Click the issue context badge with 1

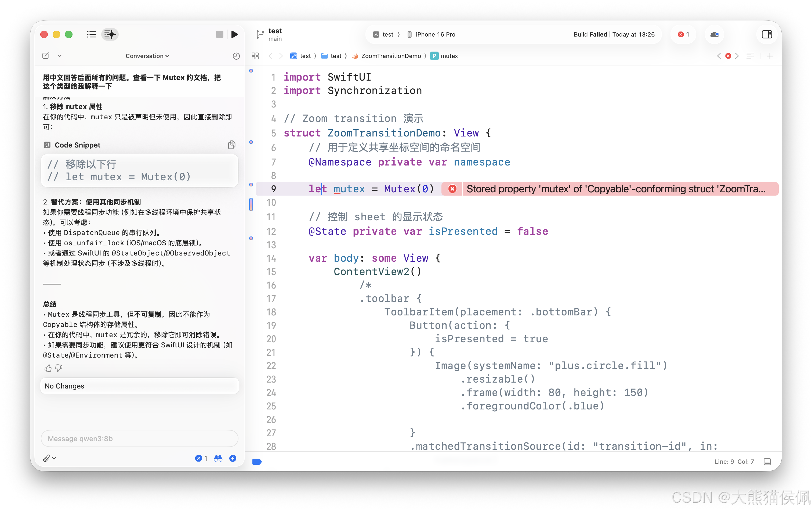201,458
